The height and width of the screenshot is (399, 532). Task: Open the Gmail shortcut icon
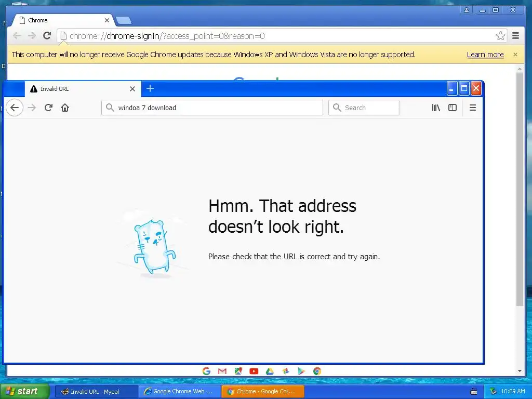click(x=222, y=371)
